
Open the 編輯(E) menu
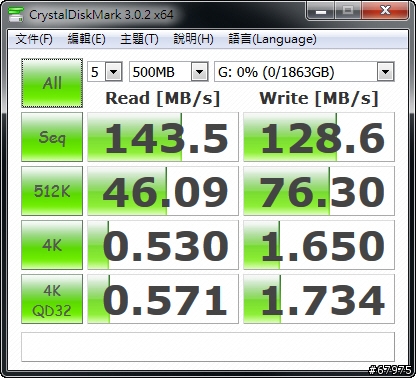point(87,39)
